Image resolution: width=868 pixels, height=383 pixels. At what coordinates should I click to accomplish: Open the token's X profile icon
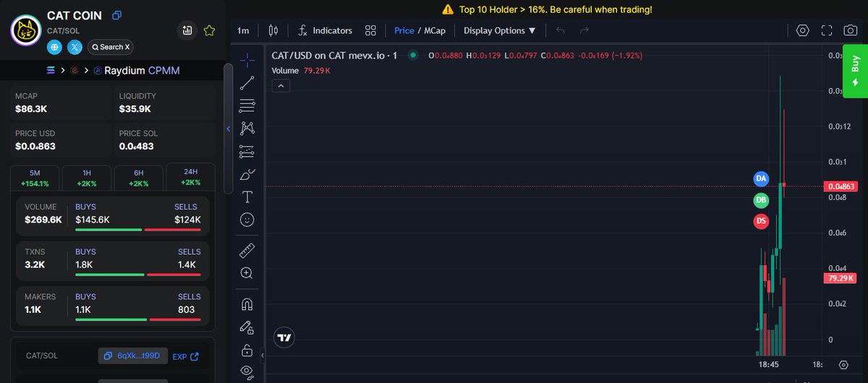coord(75,47)
